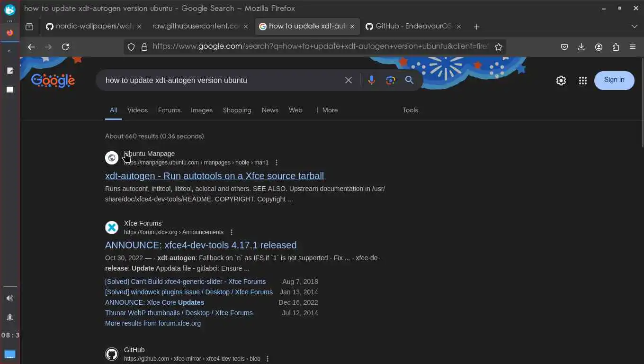
Task: Open the volume speaker icon in side panel
Action: coord(10,298)
